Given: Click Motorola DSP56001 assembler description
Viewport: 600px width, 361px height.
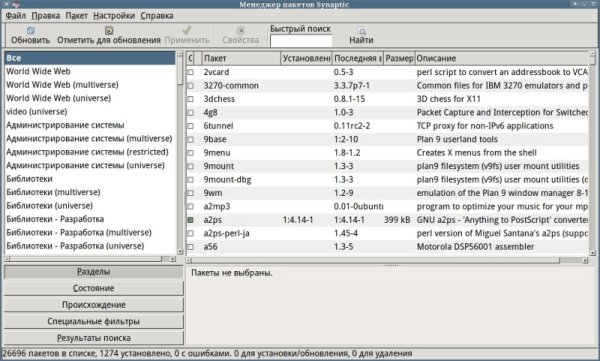Looking at the screenshot, I should (475, 247).
